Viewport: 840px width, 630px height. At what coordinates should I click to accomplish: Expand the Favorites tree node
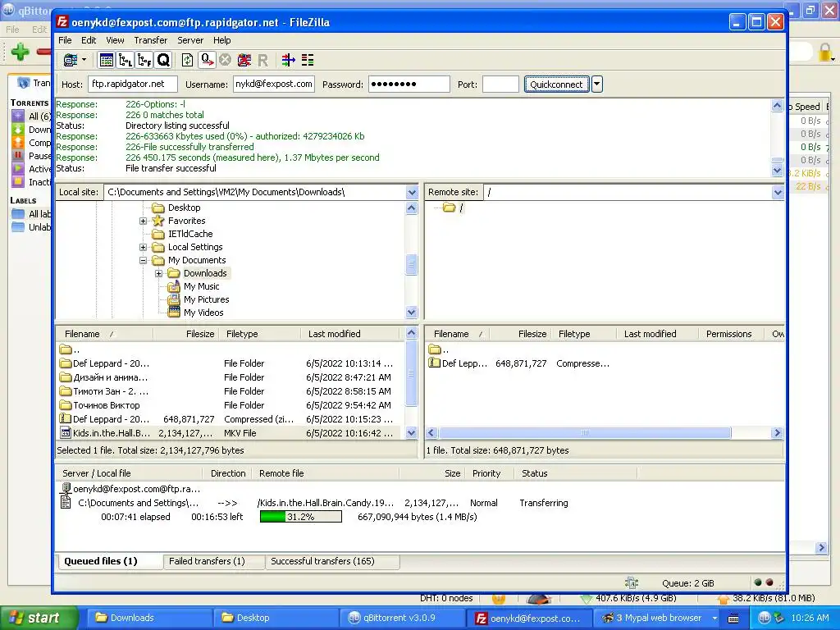143,221
